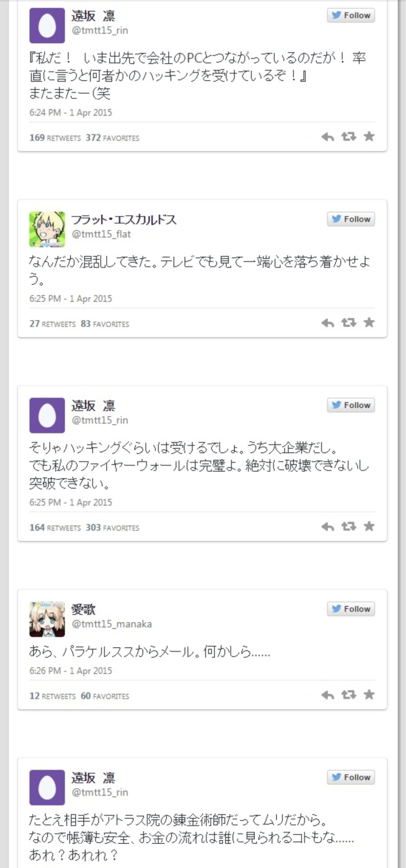
Task: Reply to Rin's 6:24 PM tweet
Action: (x=328, y=137)
